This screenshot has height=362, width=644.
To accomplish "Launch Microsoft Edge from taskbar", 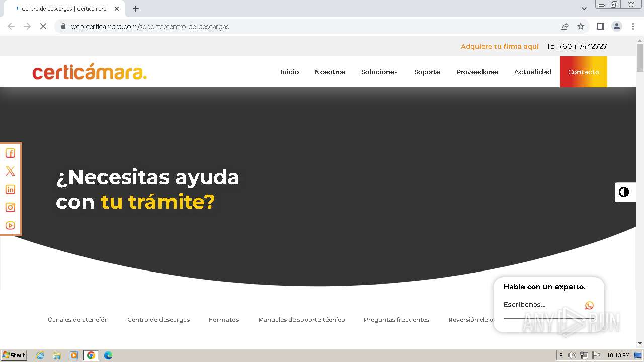I will click(x=108, y=355).
